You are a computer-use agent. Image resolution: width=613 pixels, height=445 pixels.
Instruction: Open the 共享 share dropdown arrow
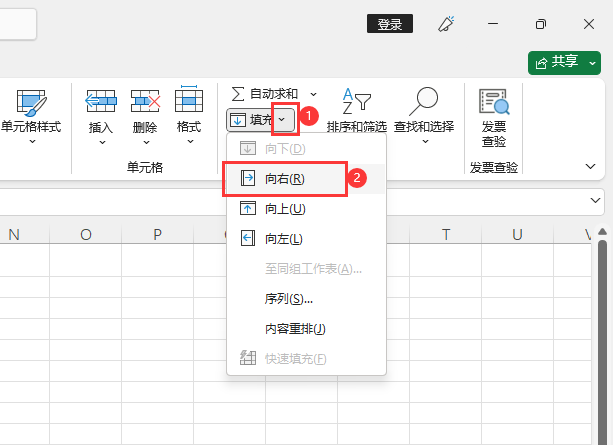tap(593, 63)
